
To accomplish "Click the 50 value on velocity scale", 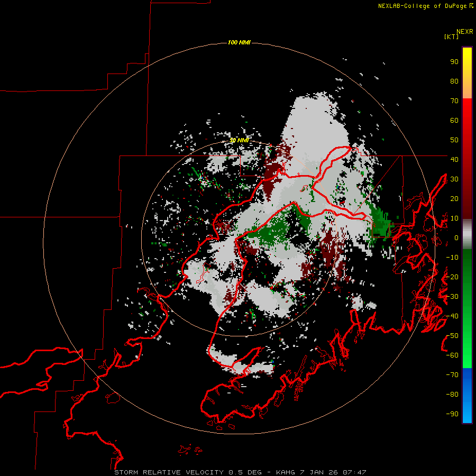I will pyautogui.click(x=454, y=140).
